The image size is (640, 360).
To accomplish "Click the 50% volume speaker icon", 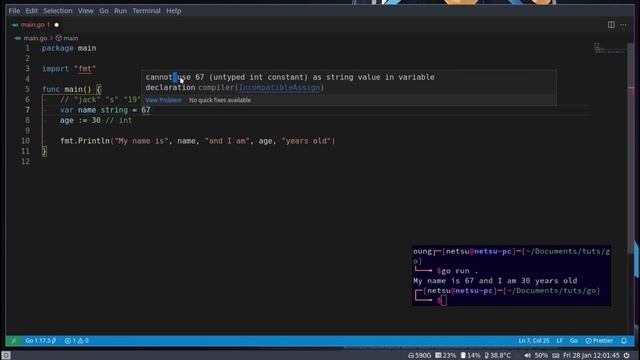I will point(527,356).
